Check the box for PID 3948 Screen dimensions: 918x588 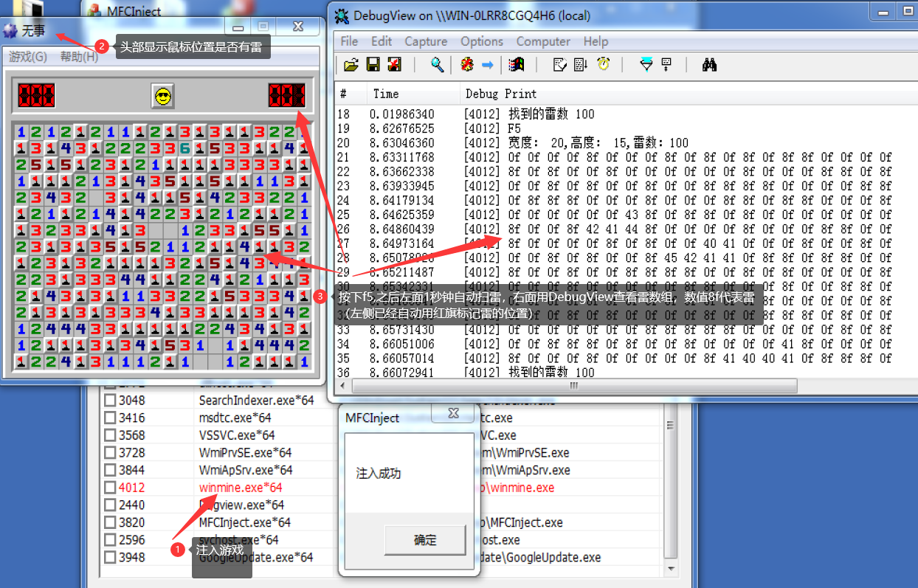[110, 557]
